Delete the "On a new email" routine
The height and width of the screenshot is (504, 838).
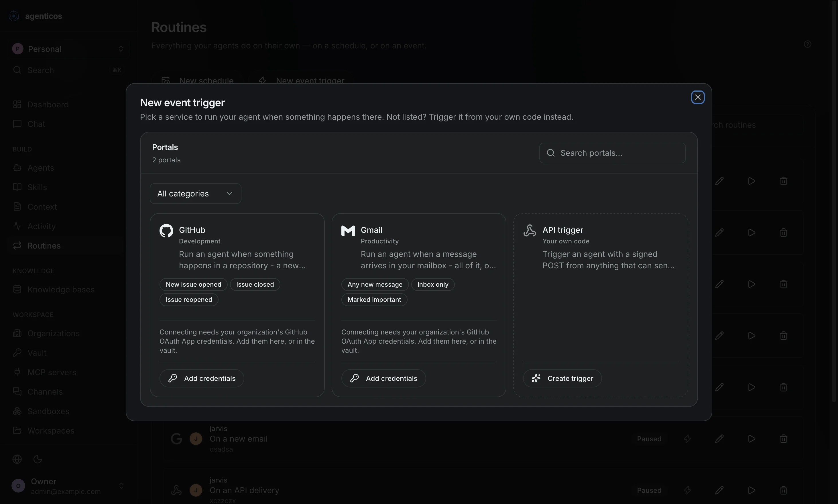tap(783, 439)
